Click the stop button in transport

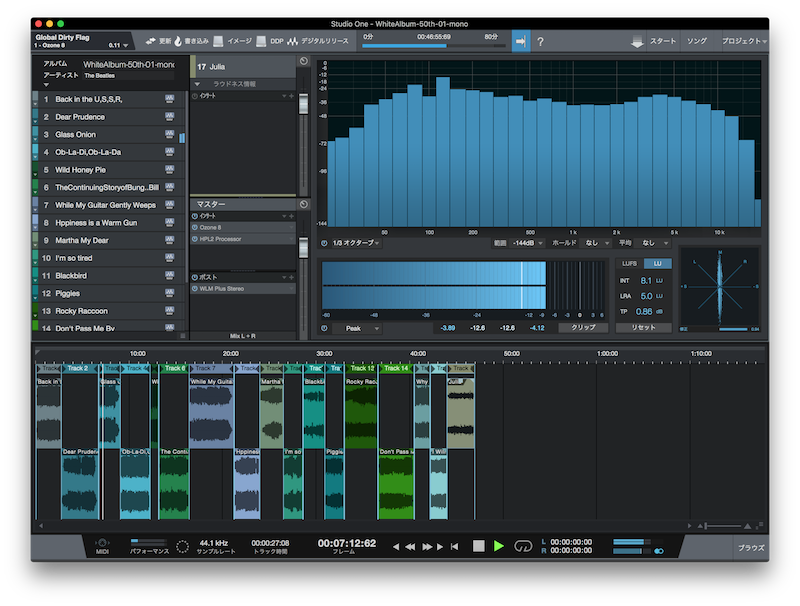click(x=479, y=546)
